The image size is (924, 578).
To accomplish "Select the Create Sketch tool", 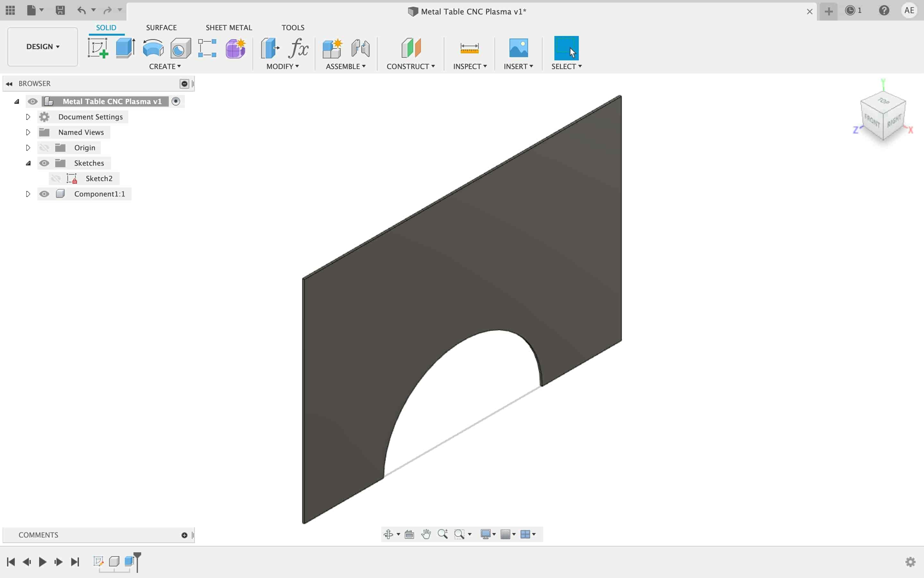I will (98, 48).
